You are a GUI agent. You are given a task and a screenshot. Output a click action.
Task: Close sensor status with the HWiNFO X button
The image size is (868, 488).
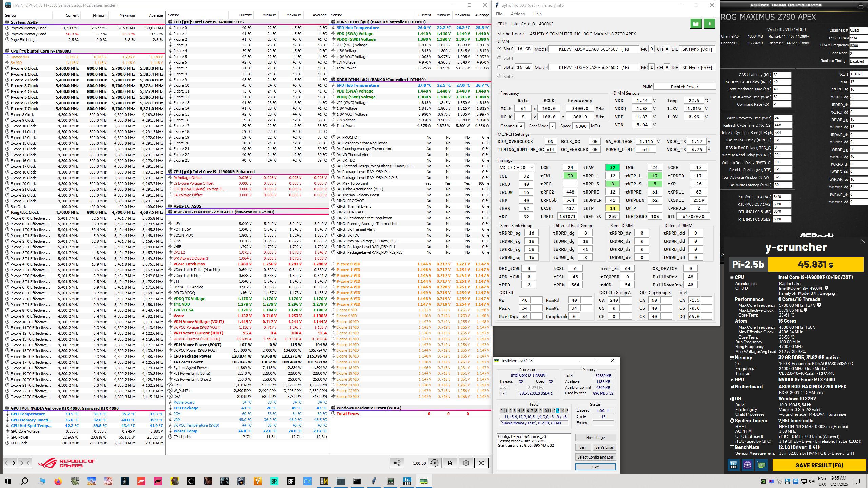coord(481,463)
